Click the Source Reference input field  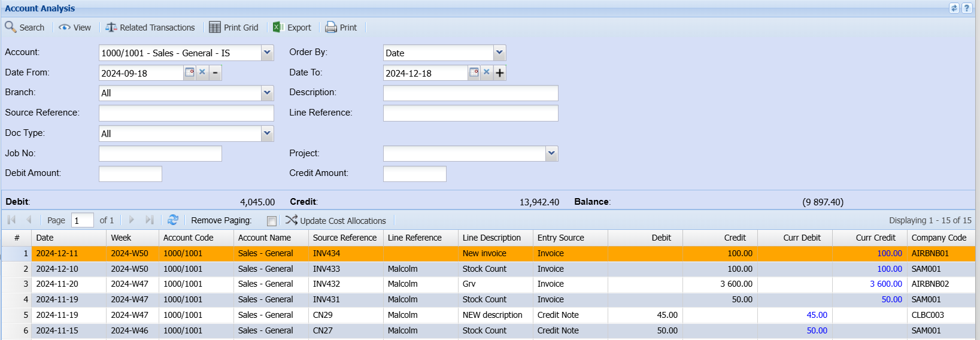[x=186, y=113]
